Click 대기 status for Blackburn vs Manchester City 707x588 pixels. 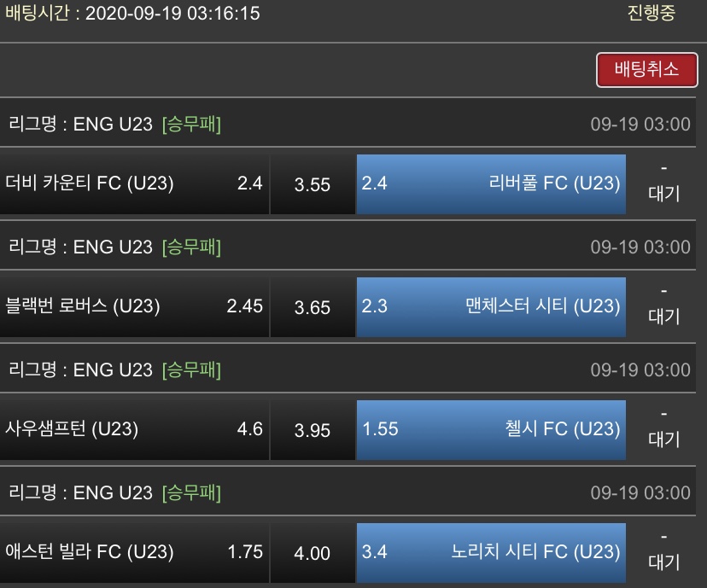[663, 316]
